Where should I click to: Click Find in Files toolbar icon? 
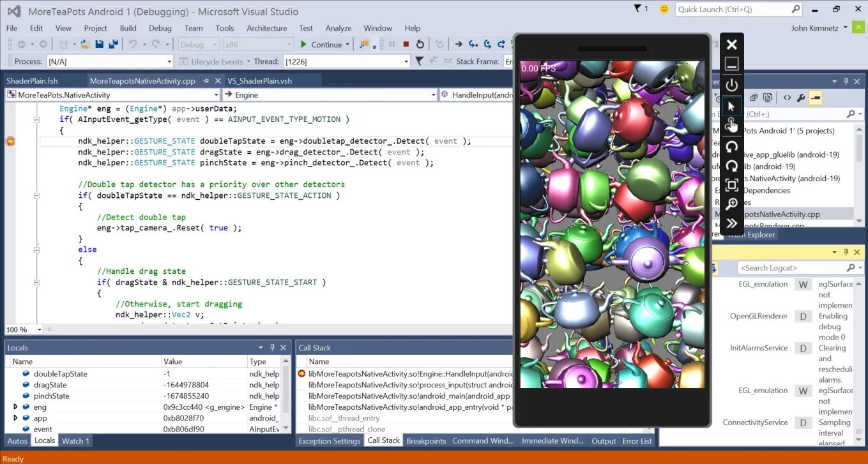pyautogui.click(x=364, y=45)
